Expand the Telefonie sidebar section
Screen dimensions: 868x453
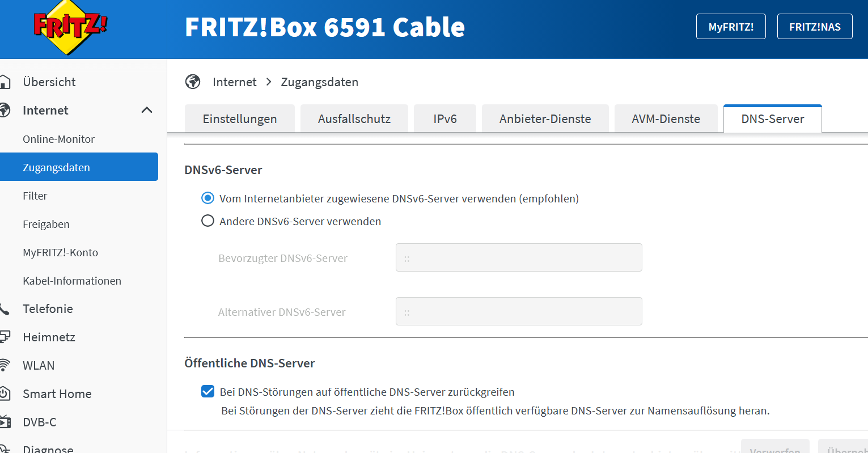48,309
